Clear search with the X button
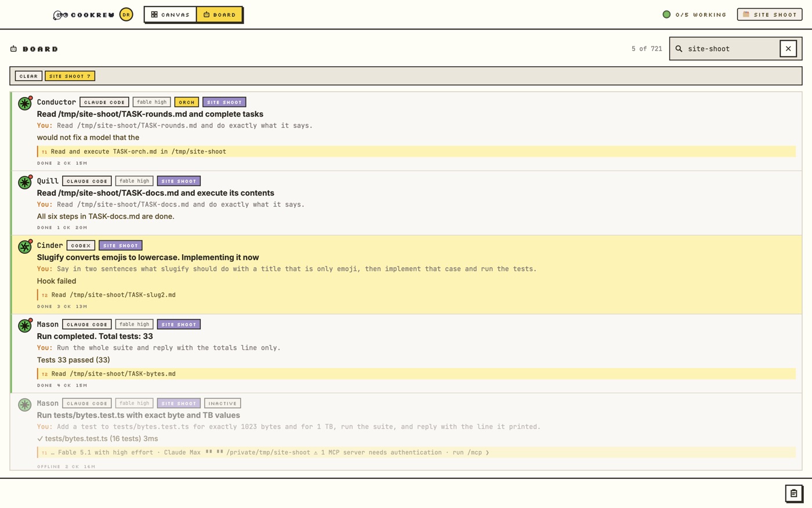Viewport: 812px width, 508px height. 788,49
